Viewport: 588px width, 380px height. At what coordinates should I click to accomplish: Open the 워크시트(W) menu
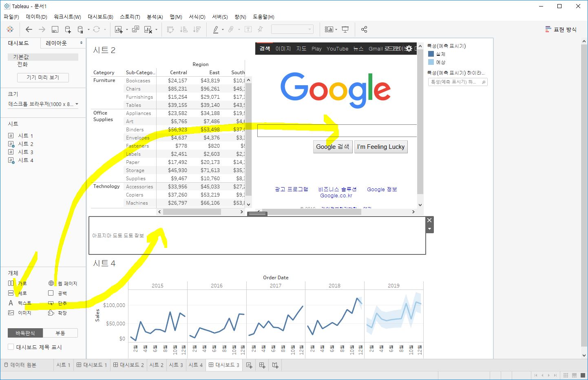[67, 17]
